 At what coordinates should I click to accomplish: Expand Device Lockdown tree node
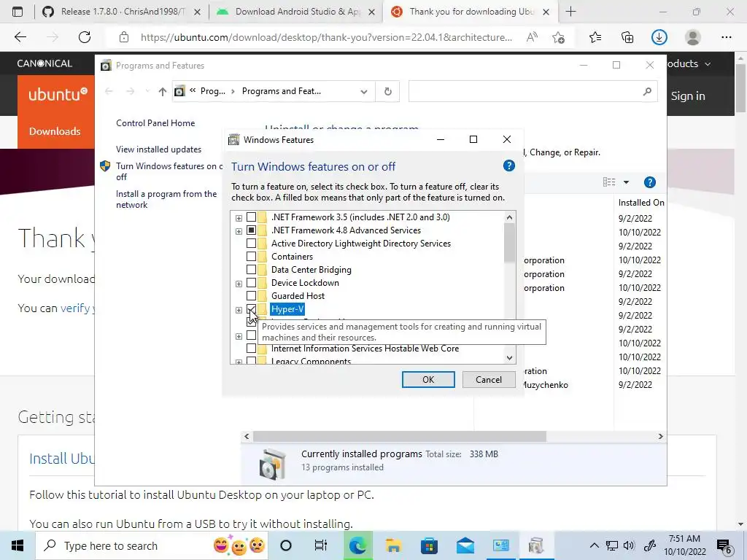(239, 284)
